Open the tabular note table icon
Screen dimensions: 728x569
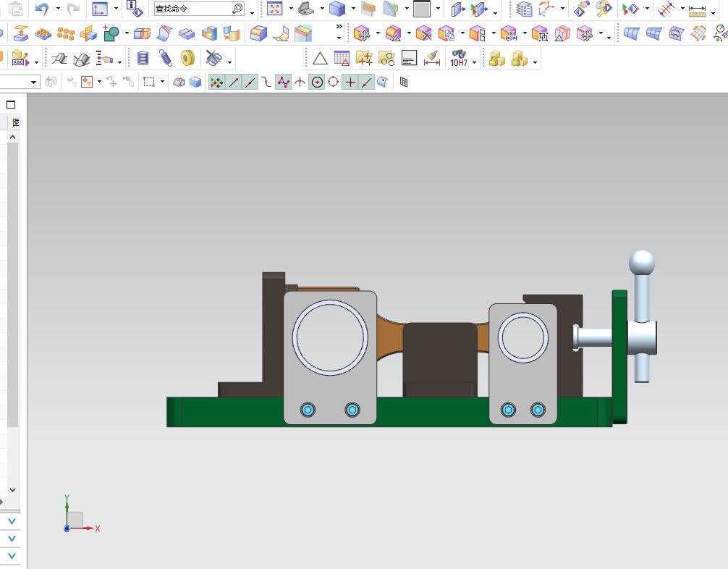342,58
